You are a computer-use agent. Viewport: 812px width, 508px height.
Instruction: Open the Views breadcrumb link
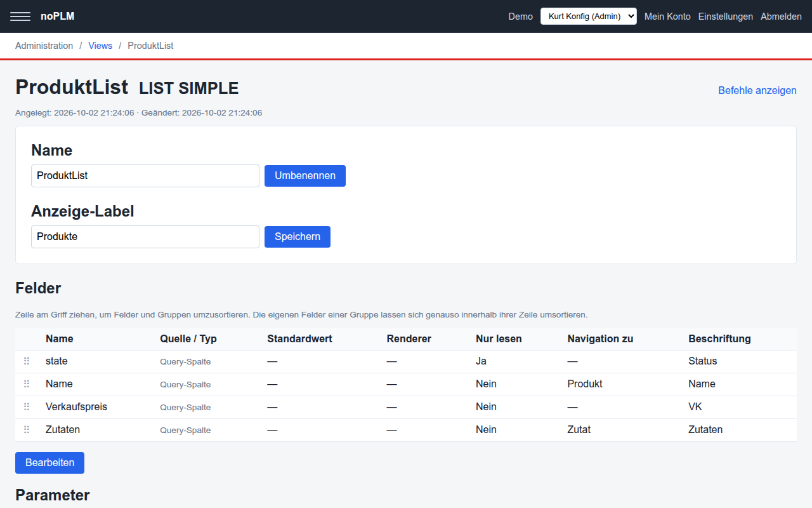(x=100, y=46)
